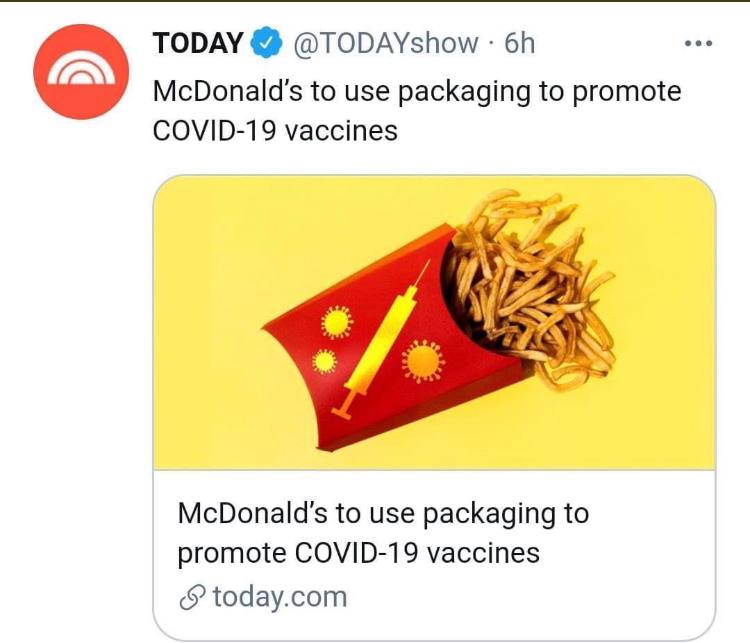The height and width of the screenshot is (643, 750).
Task: Click "COVID-19 vaccines" in the tweet text
Action: tap(275, 131)
